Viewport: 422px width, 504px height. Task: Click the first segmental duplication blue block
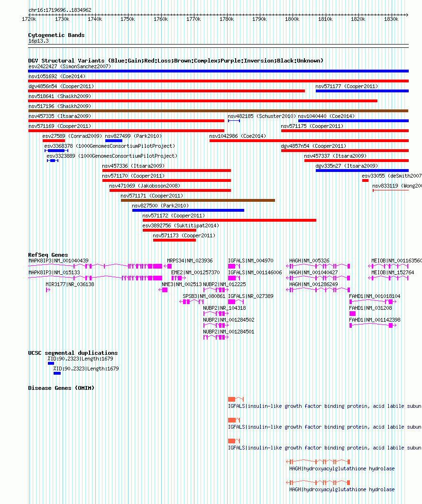point(51,363)
